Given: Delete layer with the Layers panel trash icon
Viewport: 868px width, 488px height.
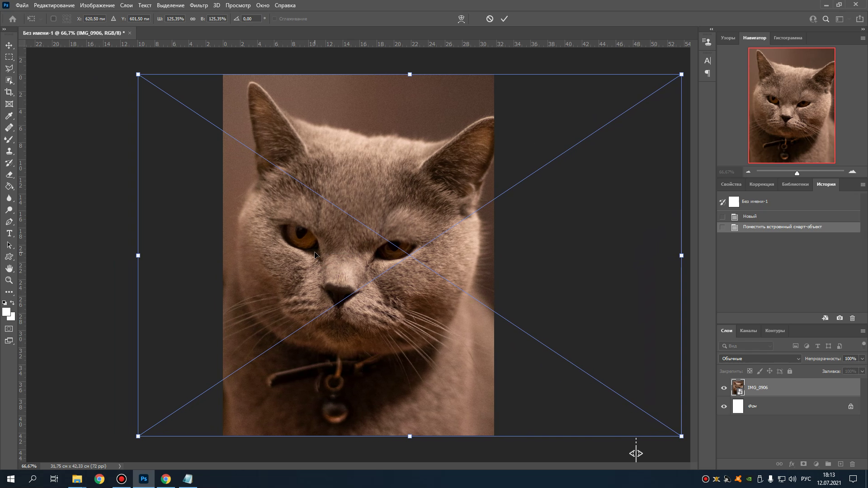Looking at the screenshot, I should pyautogui.click(x=852, y=464).
